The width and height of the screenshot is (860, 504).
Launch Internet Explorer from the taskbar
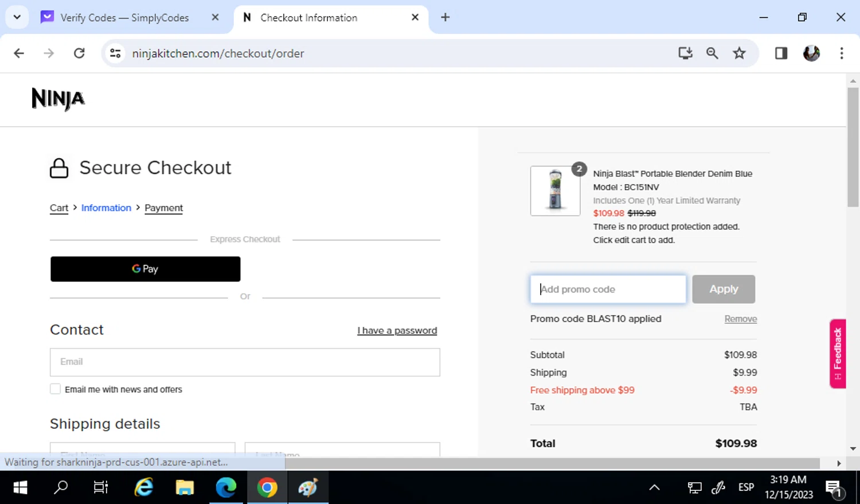[x=143, y=487]
